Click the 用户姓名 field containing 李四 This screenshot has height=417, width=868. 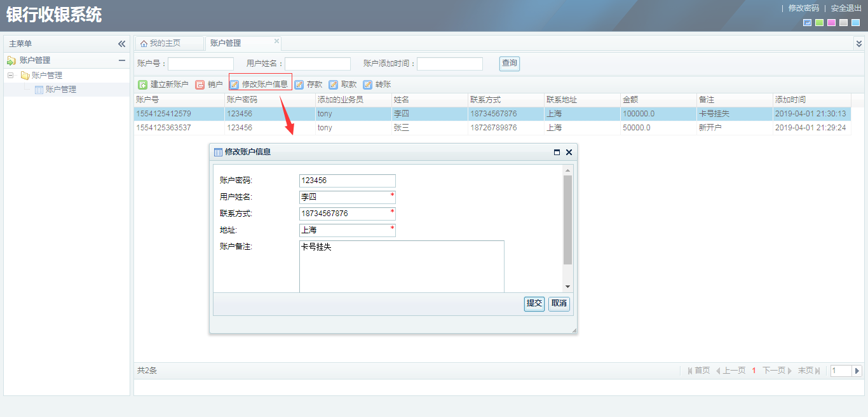point(348,197)
